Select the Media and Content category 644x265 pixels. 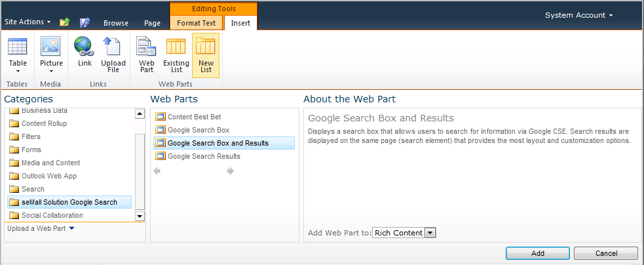50,163
